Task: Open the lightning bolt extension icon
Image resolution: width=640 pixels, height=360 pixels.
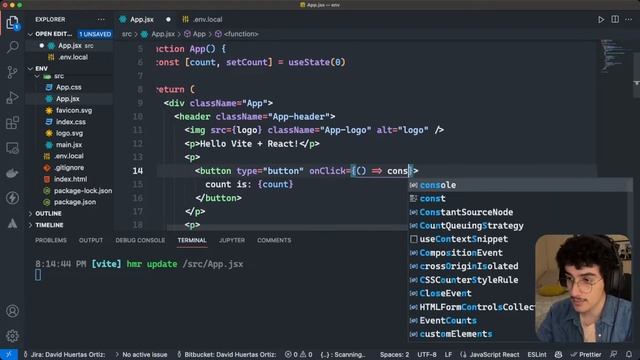Action: pyautogui.click(x=12, y=198)
